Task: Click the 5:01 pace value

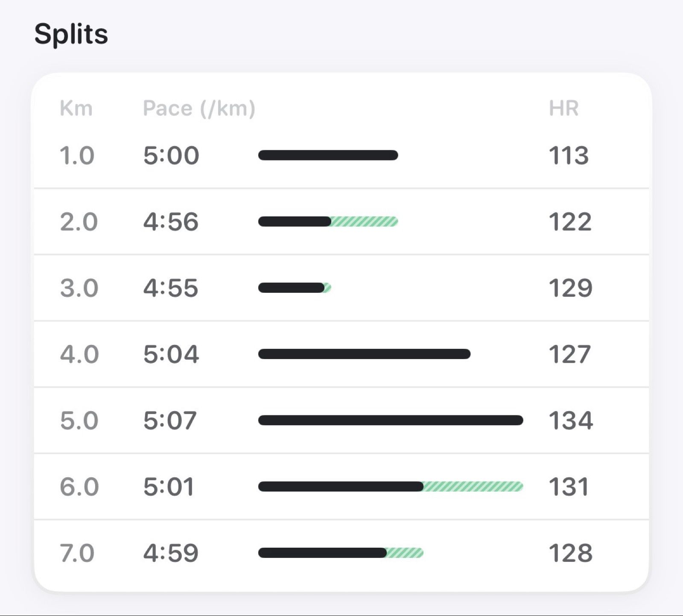Action: pyautogui.click(x=169, y=487)
